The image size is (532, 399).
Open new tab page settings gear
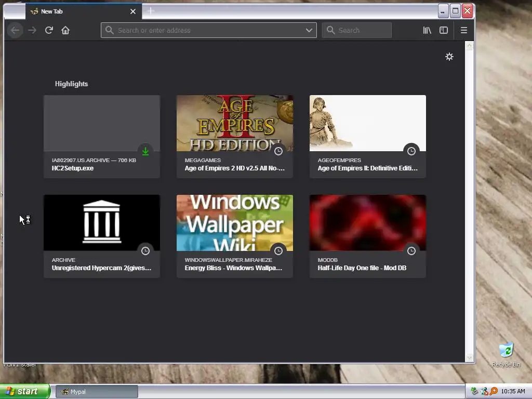click(x=449, y=57)
